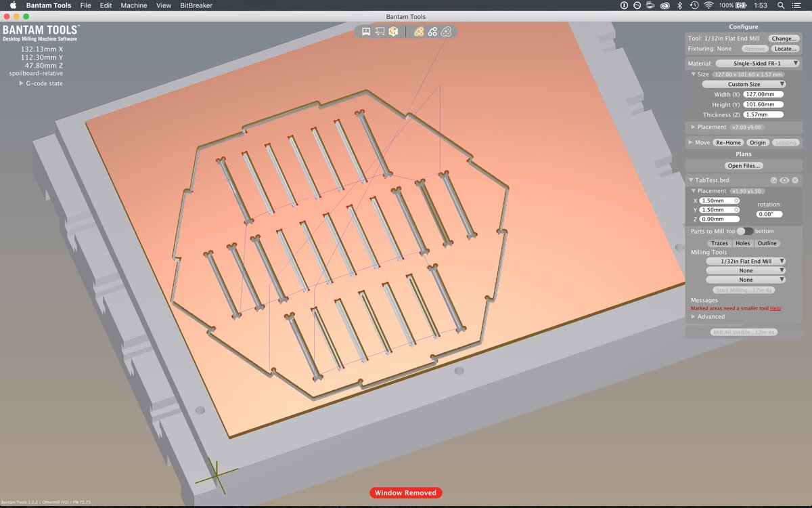Expand the Advanced section
Screen dimensions: 812x508
tap(693, 316)
